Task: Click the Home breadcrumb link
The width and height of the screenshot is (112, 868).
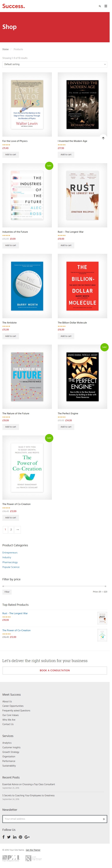Action: (5, 49)
